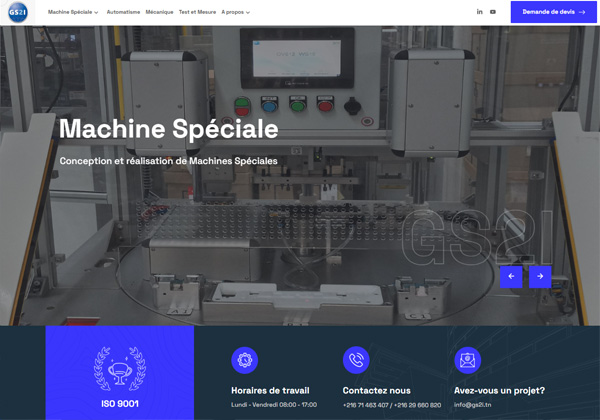
Task: Click the previous slide arrow
Action: 511,276
